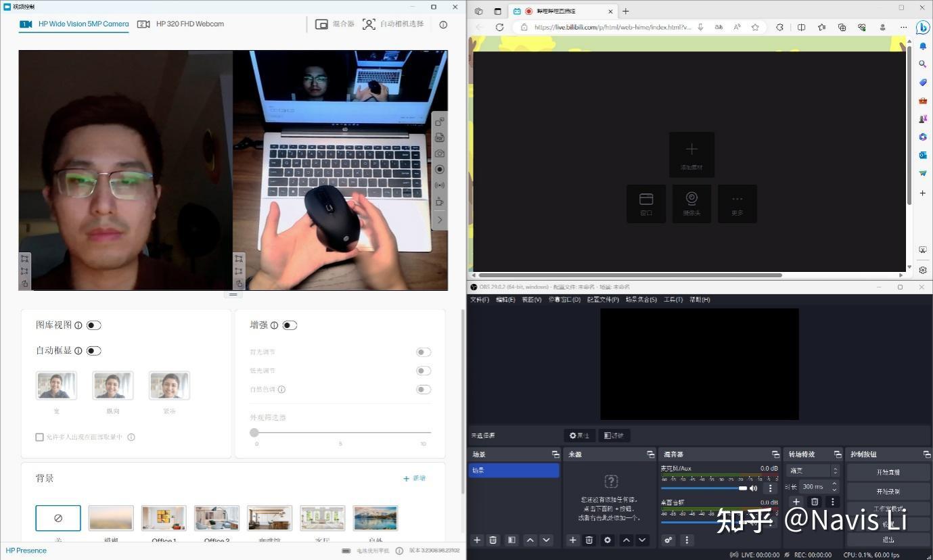Click 添加素材 add material button on Bilibili page

tap(691, 154)
